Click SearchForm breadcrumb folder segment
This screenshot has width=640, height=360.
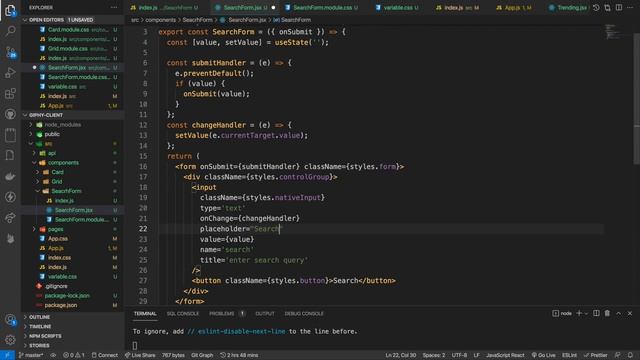pos(197,20)
